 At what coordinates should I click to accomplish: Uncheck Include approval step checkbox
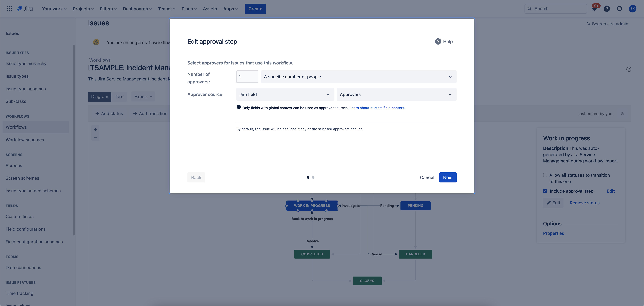pyautogui.click(x=545, y=191)
